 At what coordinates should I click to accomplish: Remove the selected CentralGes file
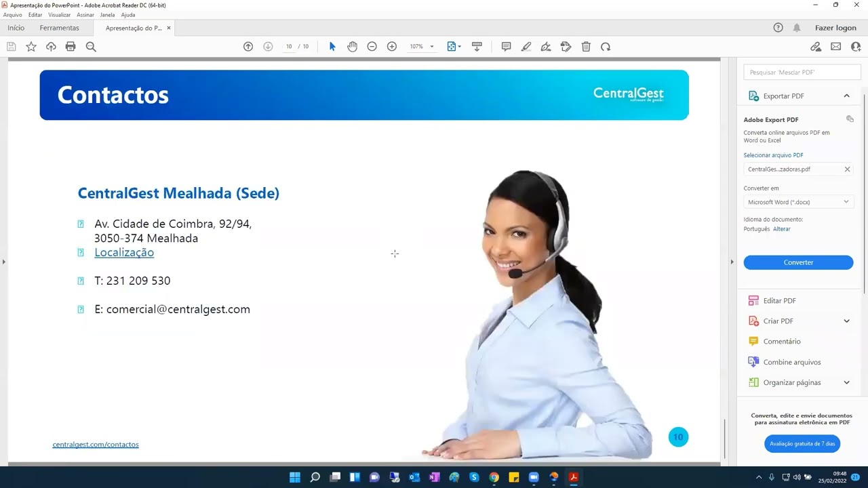847,169
